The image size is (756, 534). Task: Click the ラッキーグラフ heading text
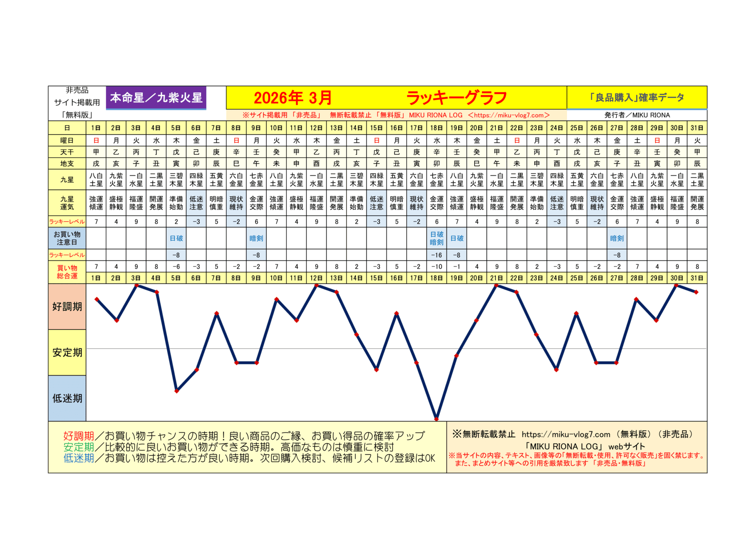click(457, 98)
